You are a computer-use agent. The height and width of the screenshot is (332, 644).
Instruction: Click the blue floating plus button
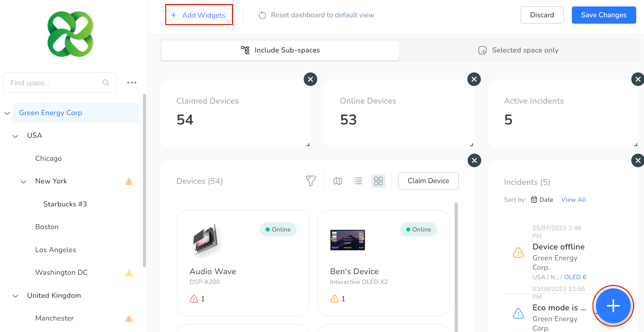tap(613, 306)
